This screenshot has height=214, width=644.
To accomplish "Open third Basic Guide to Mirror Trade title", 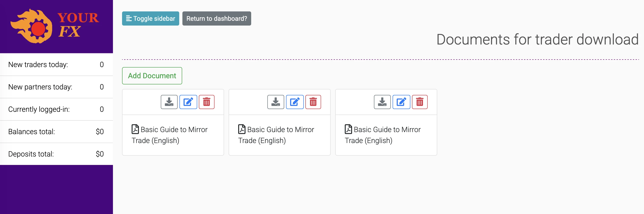I will 383,135.
